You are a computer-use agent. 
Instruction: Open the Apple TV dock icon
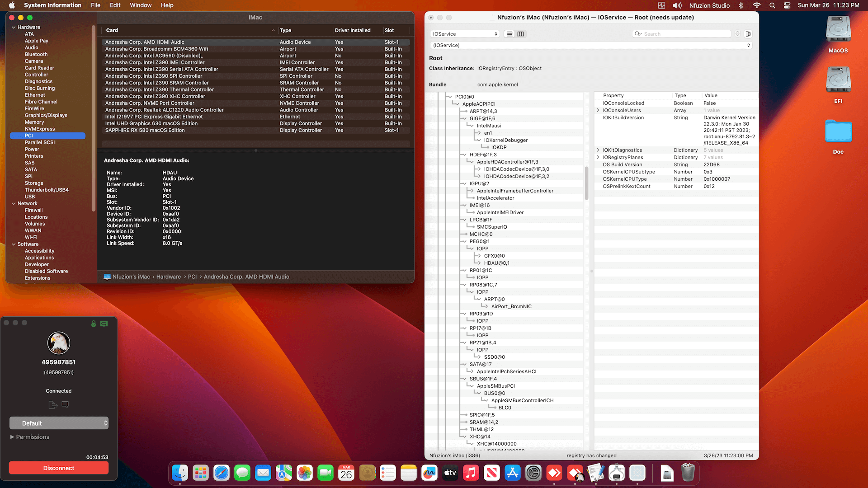coord(450,473)
